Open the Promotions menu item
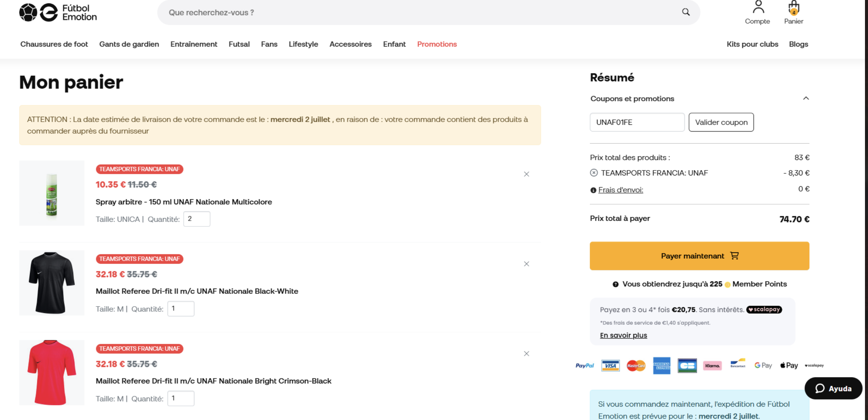The width and height of the screenshot is (868, 420). click(437, 44)
